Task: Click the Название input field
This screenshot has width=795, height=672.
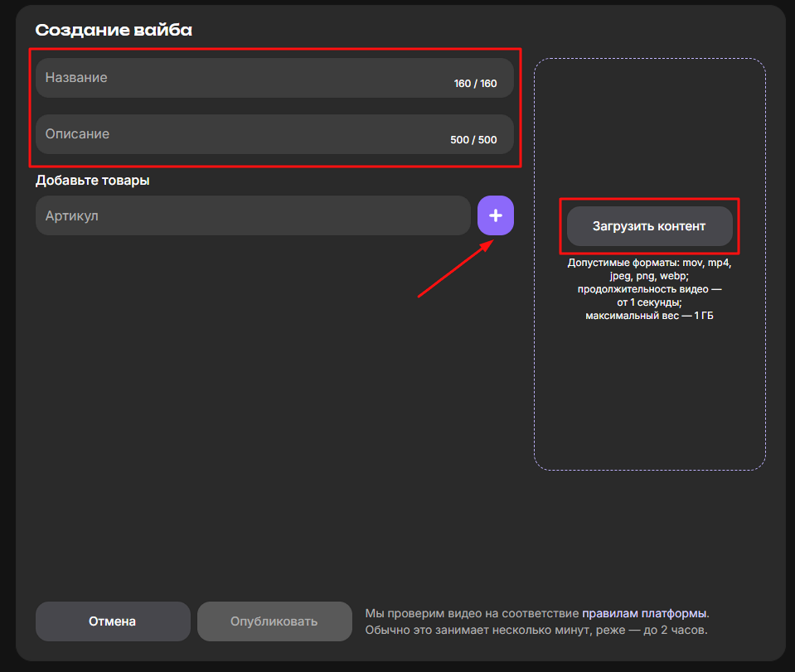Action: pos(240,78)
